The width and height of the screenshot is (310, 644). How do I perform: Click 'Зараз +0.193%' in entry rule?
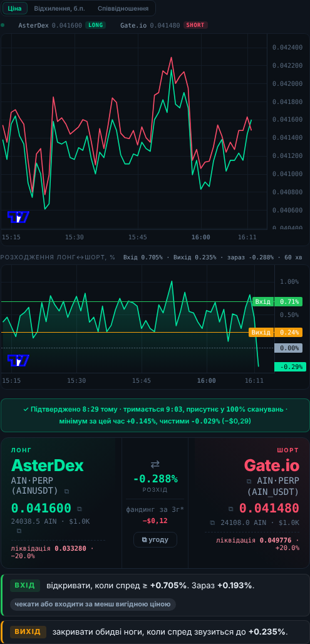click(224, 585)
